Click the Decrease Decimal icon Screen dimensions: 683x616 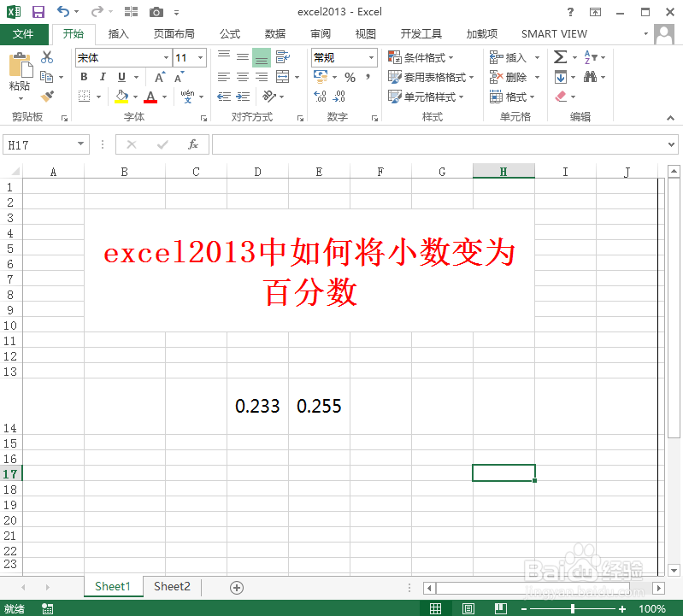point(339,97)
